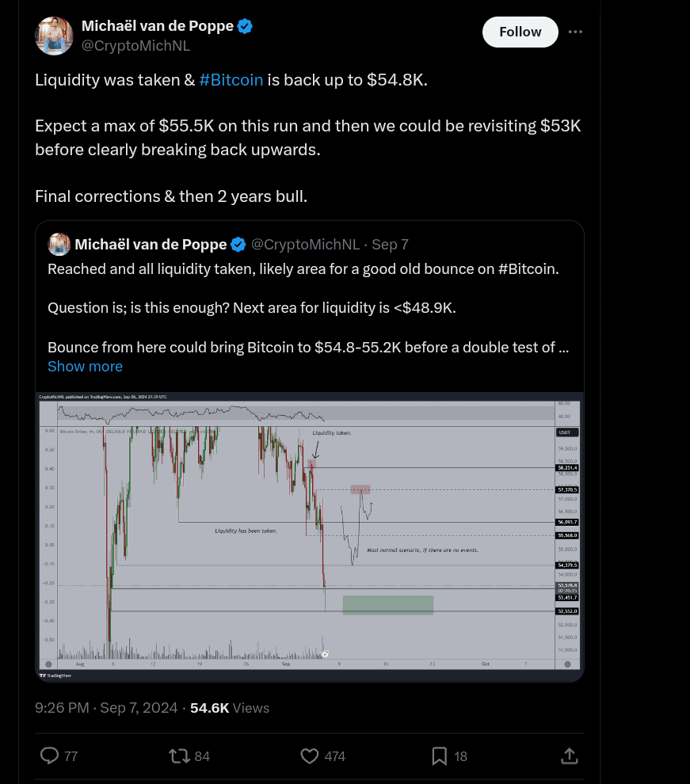Viewport: 690px width, 784px height.
Task: Click the verified checkmark in the quoted tweet
Action: tap(238, 244)
